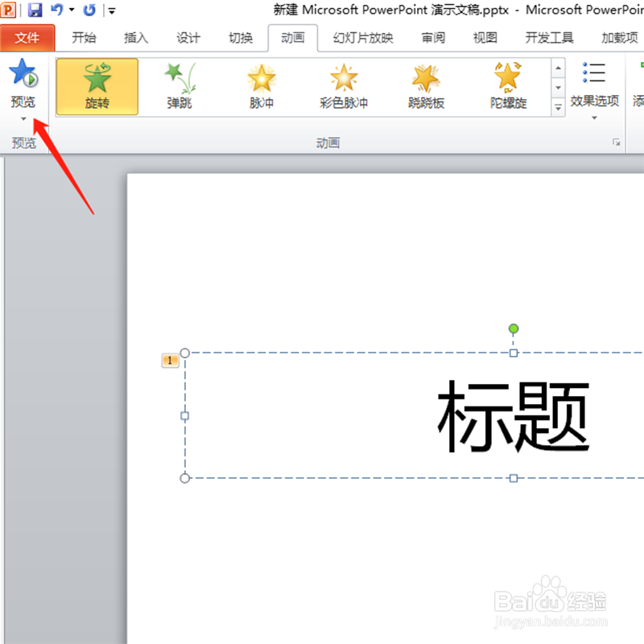Expand the 预览 dropdown arrow
Screen dimensions: 644x644
pos(23,118)
